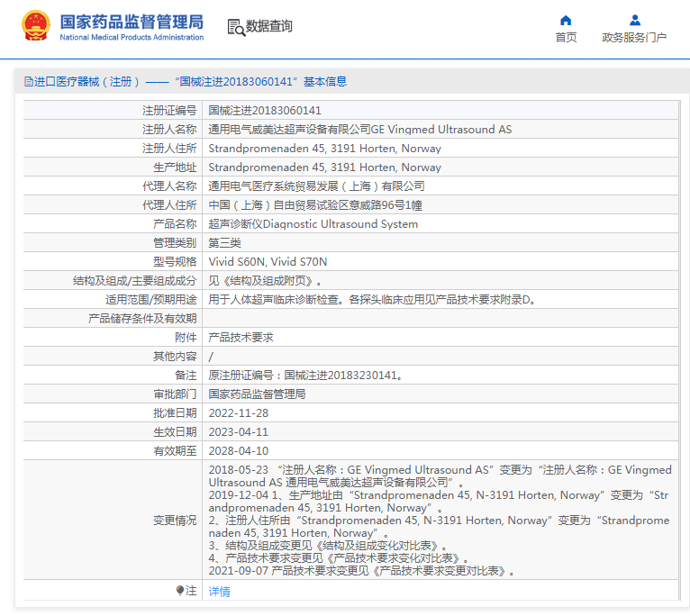Click the home house icon

566,20
